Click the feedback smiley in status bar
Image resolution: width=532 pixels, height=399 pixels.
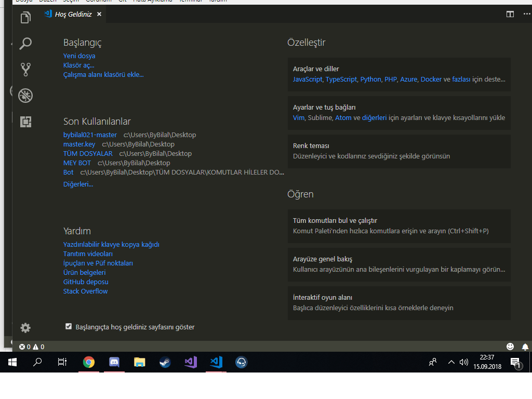510,347
